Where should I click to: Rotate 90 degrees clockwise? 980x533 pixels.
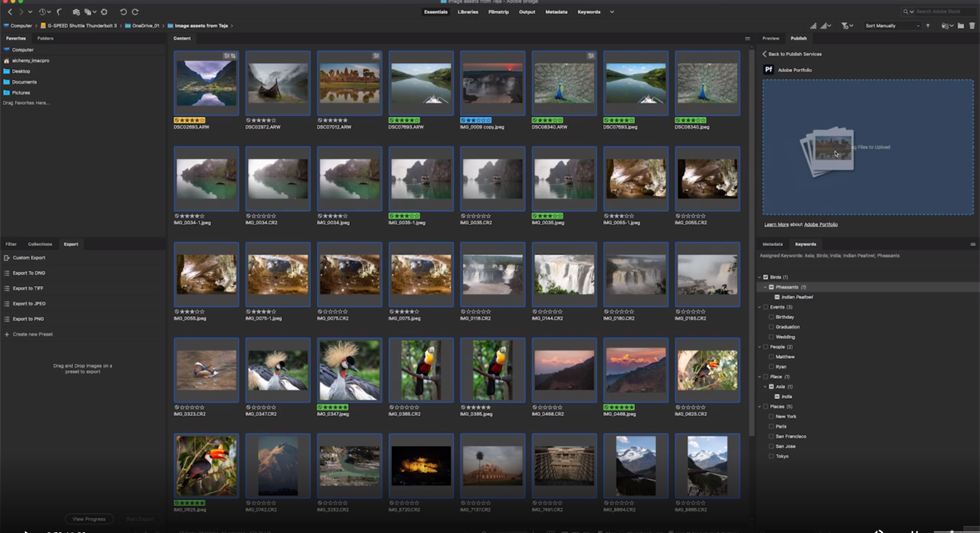coord(135,12)
